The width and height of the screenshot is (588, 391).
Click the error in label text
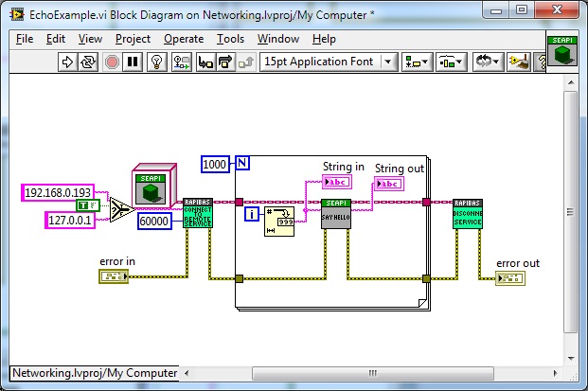[117, 261]
